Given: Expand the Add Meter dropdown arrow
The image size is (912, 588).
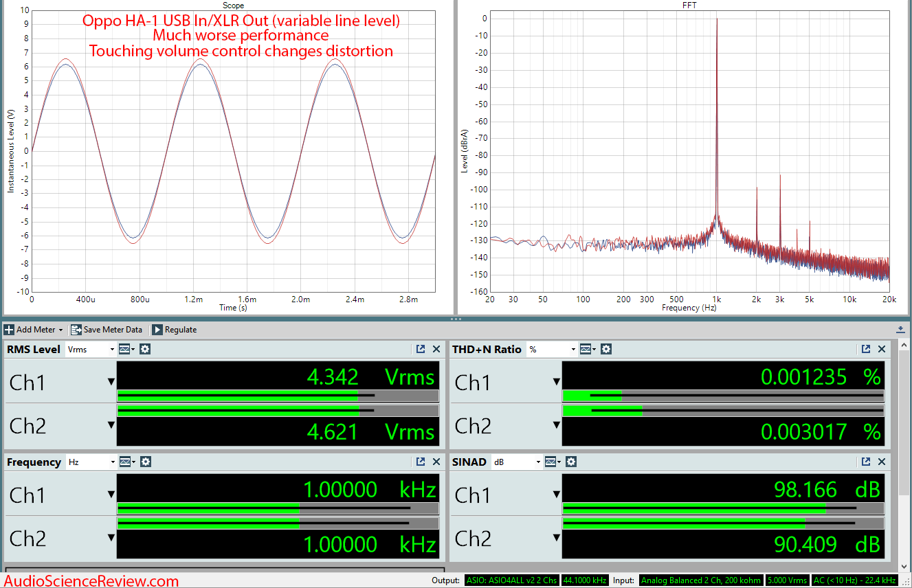Looking at the screenshot, I should (60, 330).
